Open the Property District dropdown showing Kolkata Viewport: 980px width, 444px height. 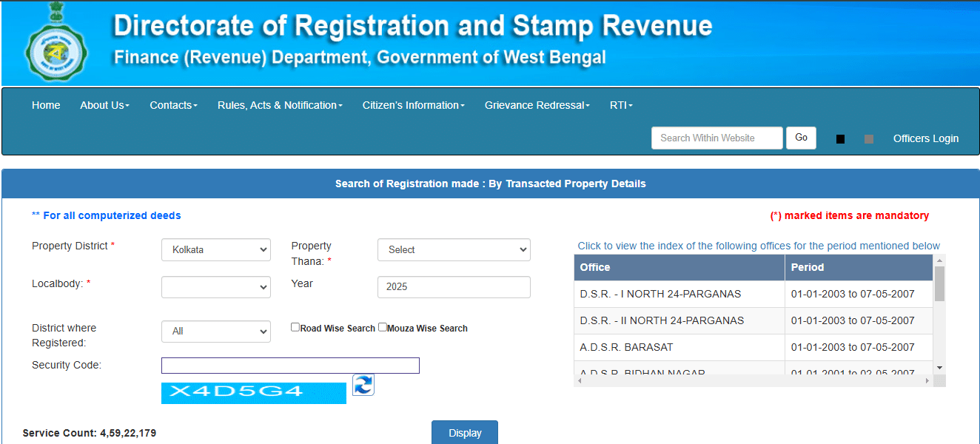pyautogui.click(x=215, y=249)
